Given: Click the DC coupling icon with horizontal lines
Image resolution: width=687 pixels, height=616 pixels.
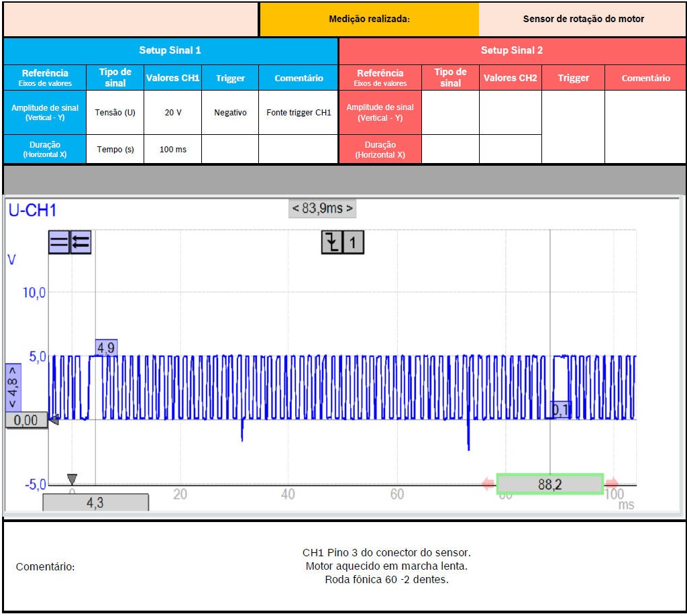Looking at the screenshot, I should pos(59,243).
